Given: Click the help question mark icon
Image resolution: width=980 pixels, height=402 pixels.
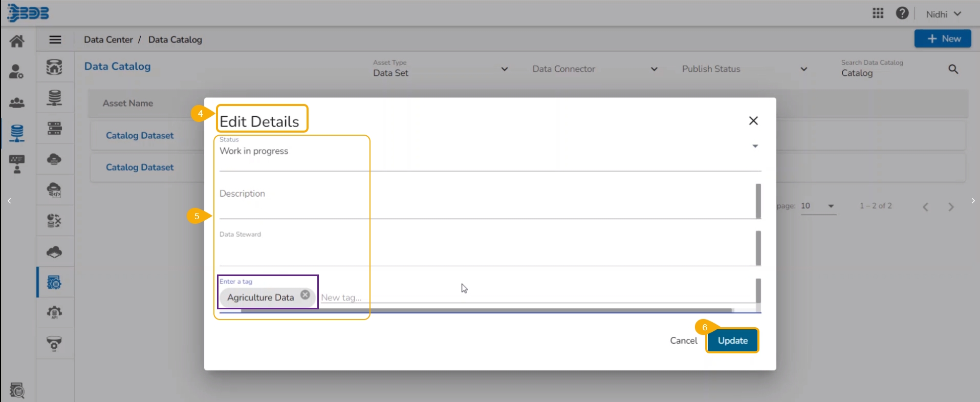Looking at the screenshot, I should coord(902,13).
